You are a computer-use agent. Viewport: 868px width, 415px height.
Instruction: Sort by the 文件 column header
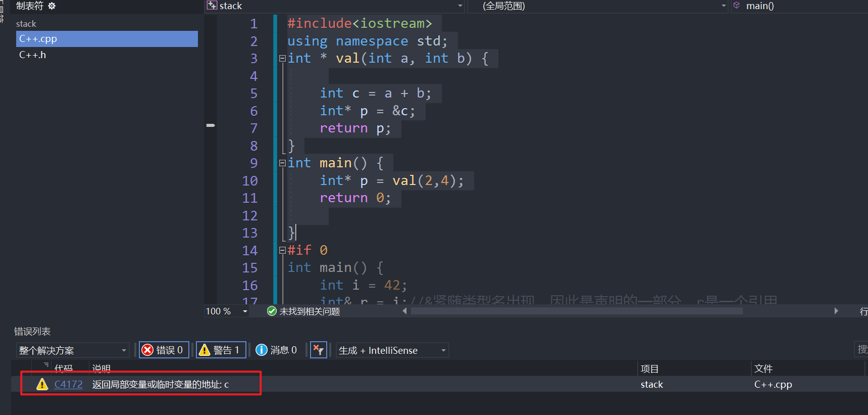coord(763,369)
